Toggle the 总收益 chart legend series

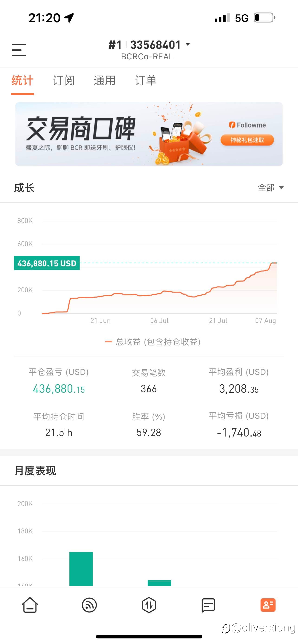[x=153, y=342]
